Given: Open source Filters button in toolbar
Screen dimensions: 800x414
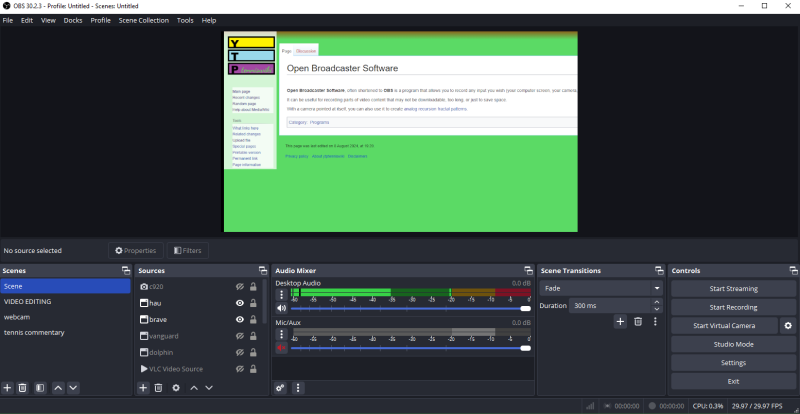Looking at the screenshot, I should [188, 251].
